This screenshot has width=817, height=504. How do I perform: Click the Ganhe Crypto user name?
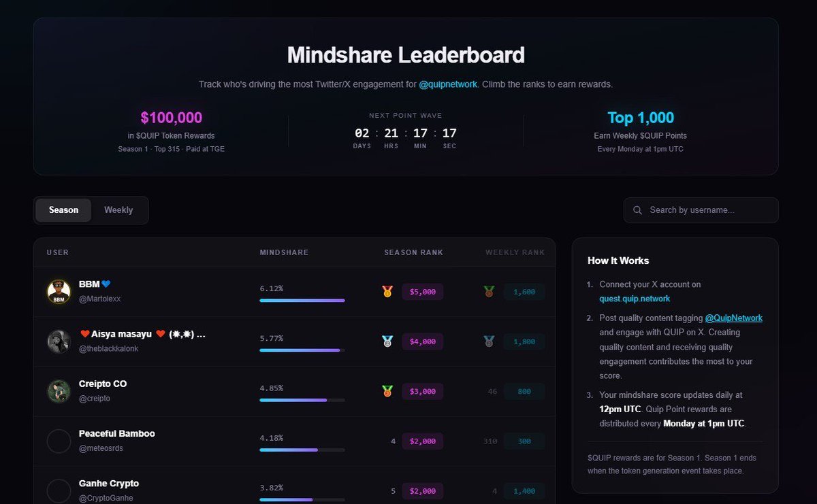pos(109,484)
